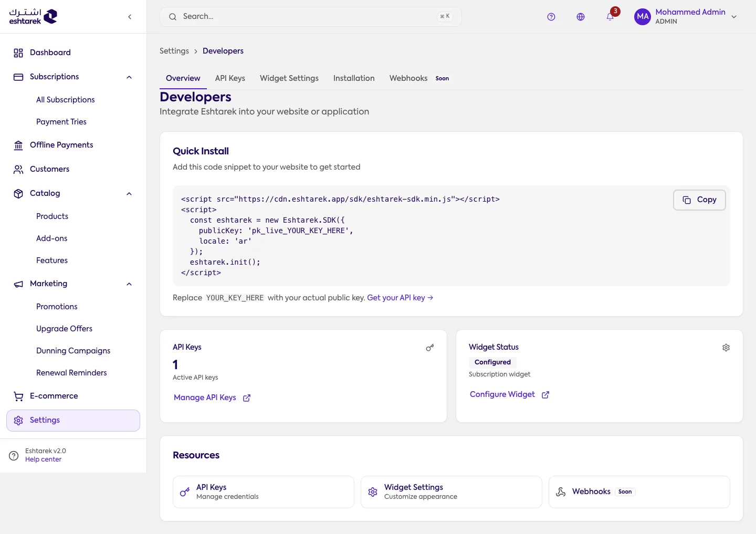
Task: Open Add-ons in sidebar
Action: 52,238
